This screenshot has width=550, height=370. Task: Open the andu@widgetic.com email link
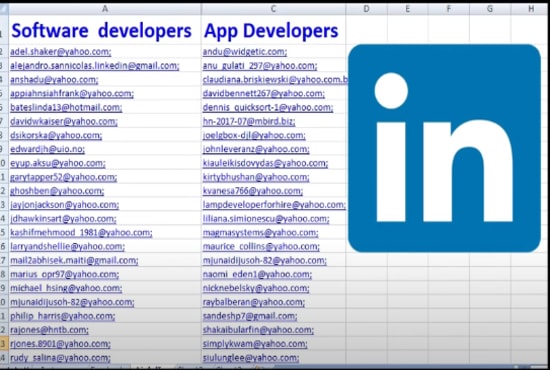point(244,52)
